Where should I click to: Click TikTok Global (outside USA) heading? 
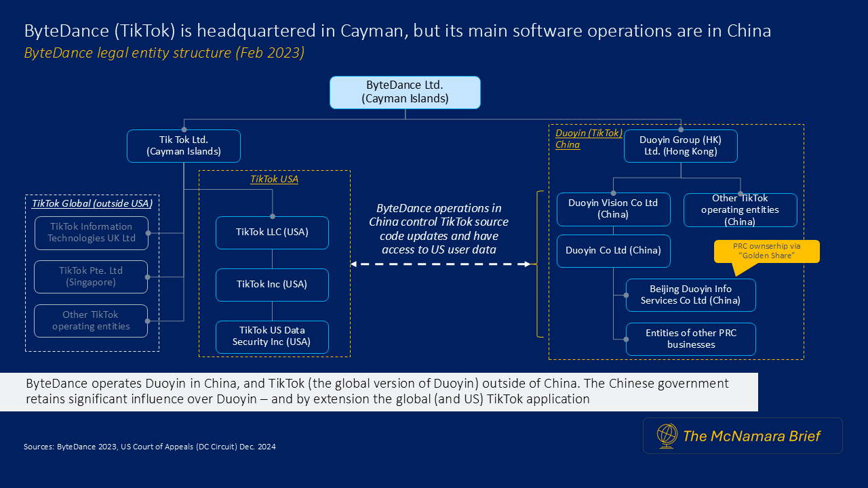coord(92,203)
